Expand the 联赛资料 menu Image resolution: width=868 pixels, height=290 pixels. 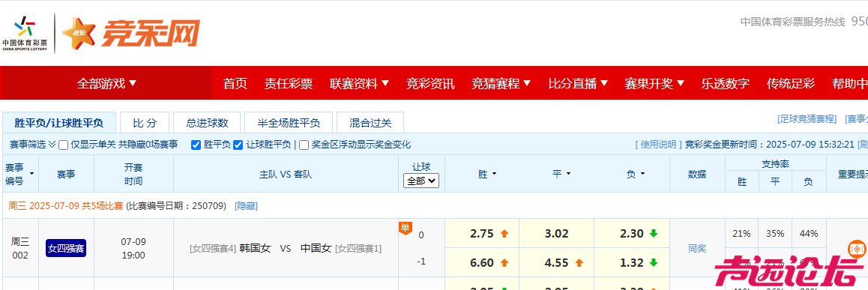click(x=359, y=84)
